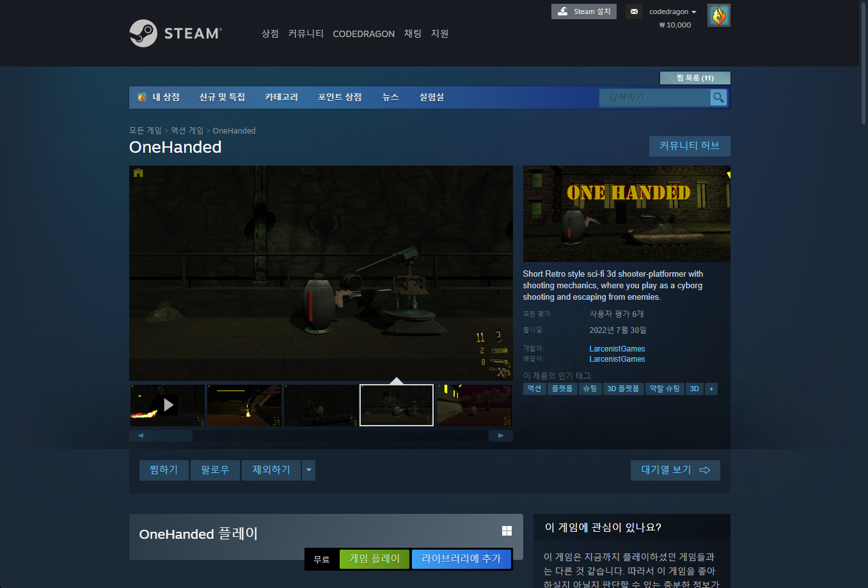Click the 약탈 슈팅 tag
The width and height of the screenshot is (868, 588).
[665, 389]
